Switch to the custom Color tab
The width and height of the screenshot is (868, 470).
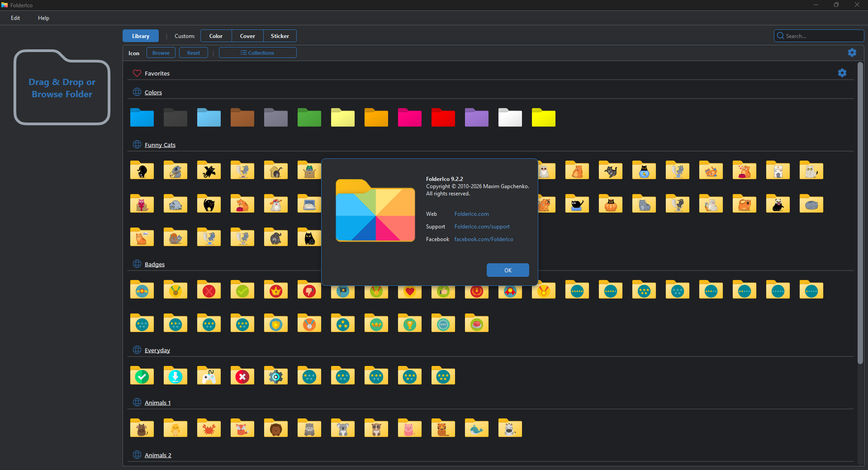216,36
